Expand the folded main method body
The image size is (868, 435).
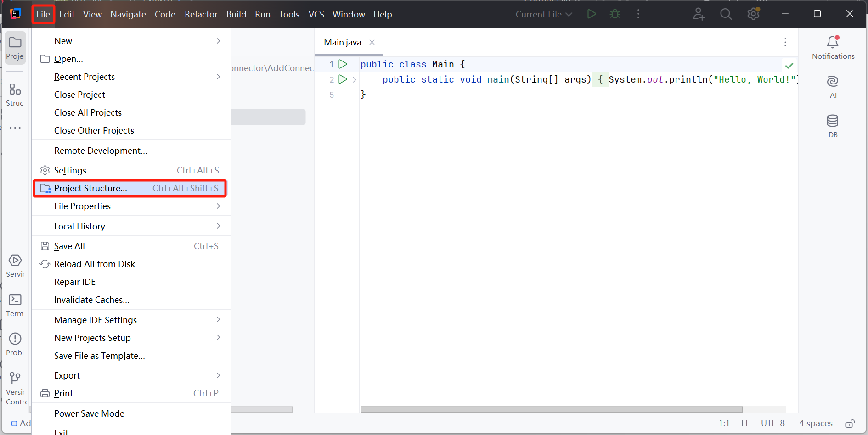click(x=355, y=80)
